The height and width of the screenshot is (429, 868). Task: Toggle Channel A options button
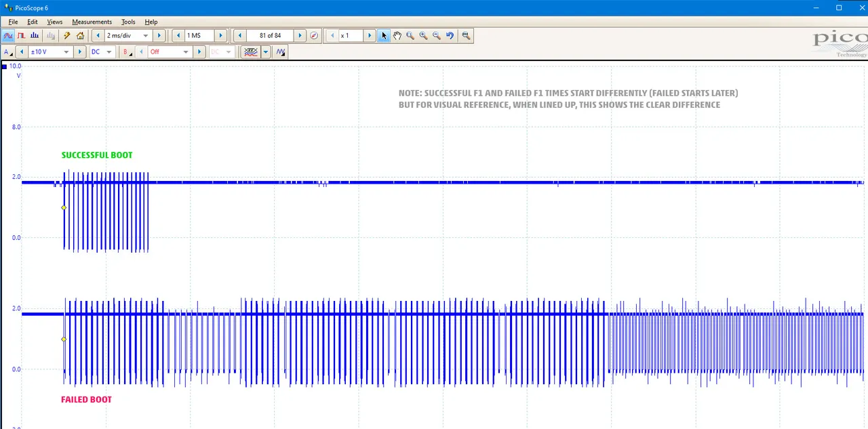coord(7,52)
